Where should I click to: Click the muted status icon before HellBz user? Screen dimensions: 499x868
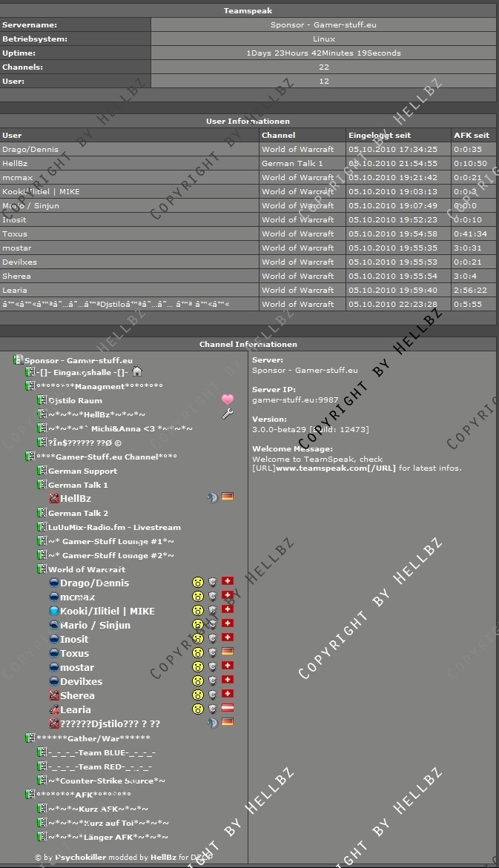point(53,498)
